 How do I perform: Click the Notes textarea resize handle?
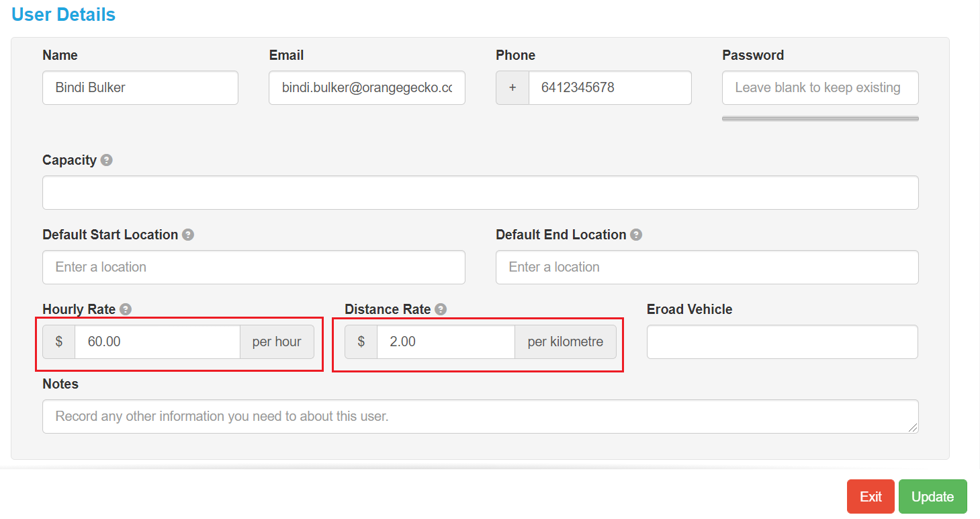(x=913, y=428)
